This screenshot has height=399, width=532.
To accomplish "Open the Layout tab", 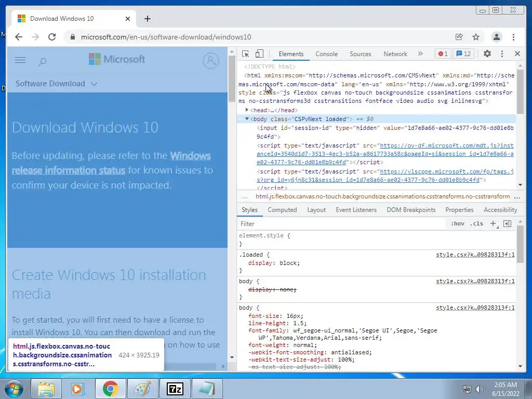I will (x=316, y=210).
